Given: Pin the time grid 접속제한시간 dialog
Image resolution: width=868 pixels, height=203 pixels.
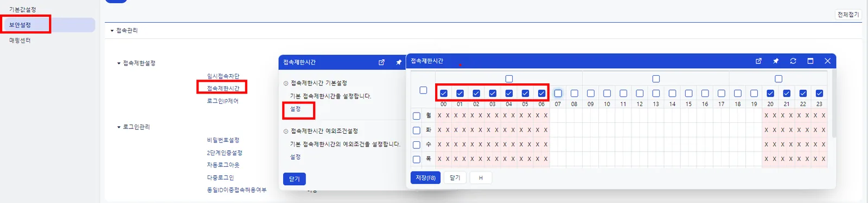Looking at the screenshot, I should click(776, 61).
